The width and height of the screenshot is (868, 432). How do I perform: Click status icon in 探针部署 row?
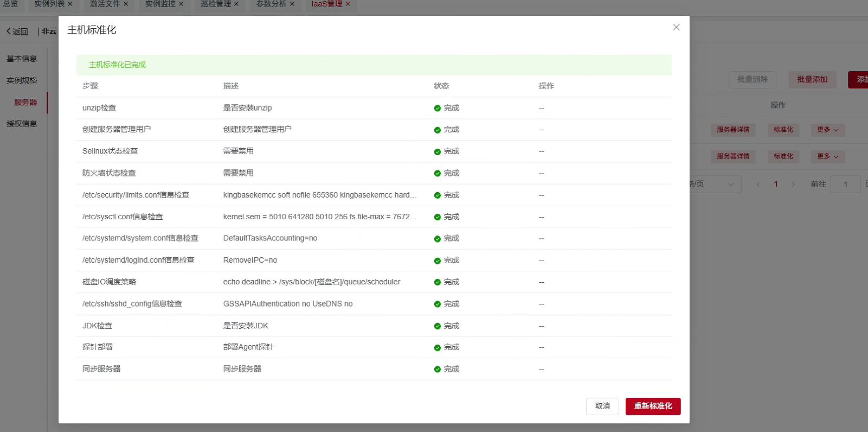(x=437, y=348)
